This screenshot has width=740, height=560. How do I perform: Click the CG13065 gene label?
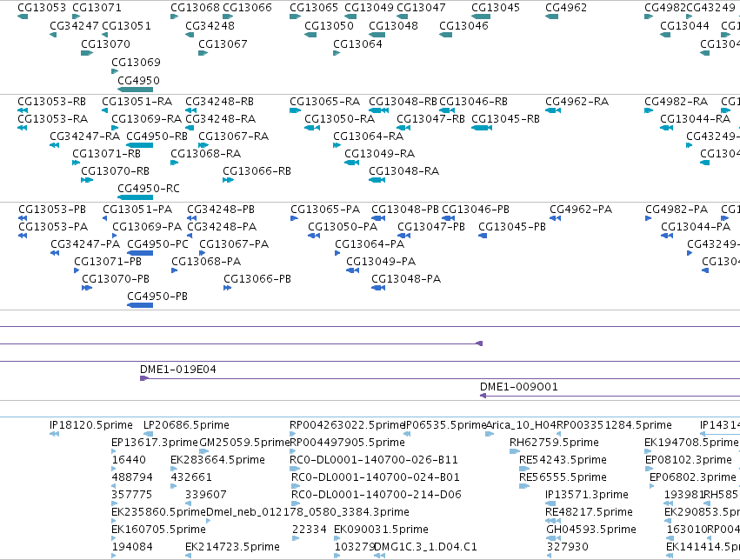coord(314,8)
